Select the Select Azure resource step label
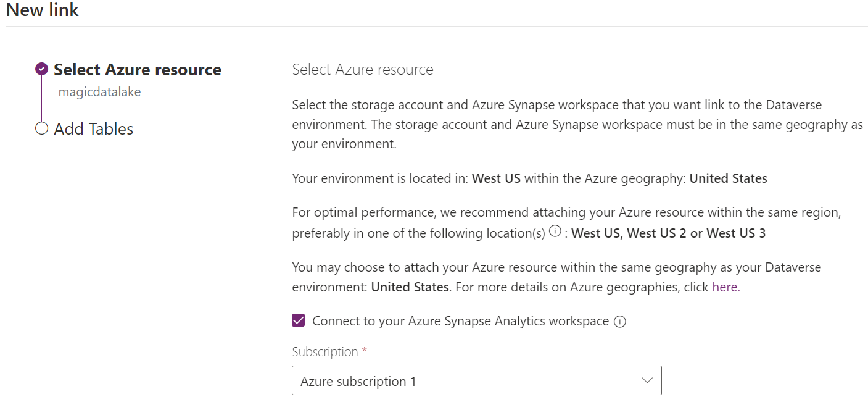Screen dimensions: 868x410 [137, 69]
